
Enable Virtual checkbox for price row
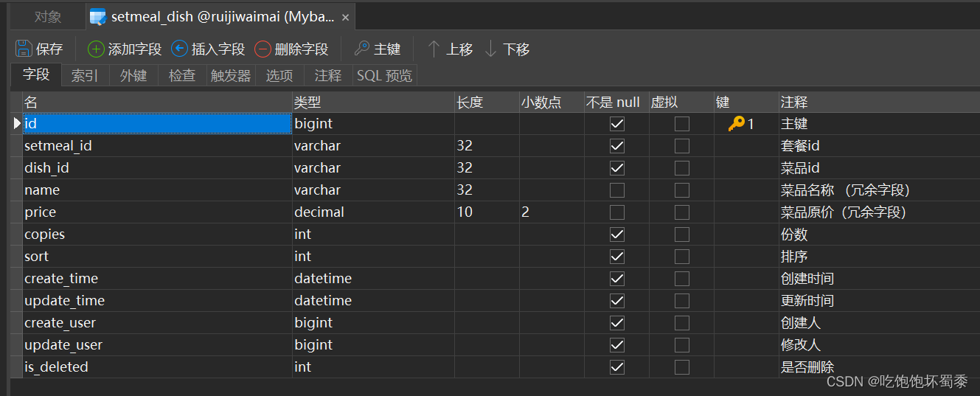682,212
